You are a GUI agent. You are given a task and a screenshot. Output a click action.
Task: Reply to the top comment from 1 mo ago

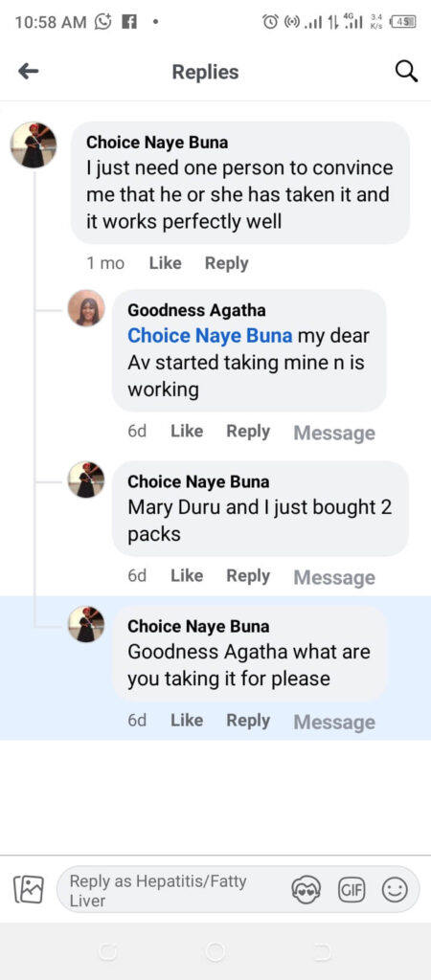pyautogui.click(x=226, y=263)
